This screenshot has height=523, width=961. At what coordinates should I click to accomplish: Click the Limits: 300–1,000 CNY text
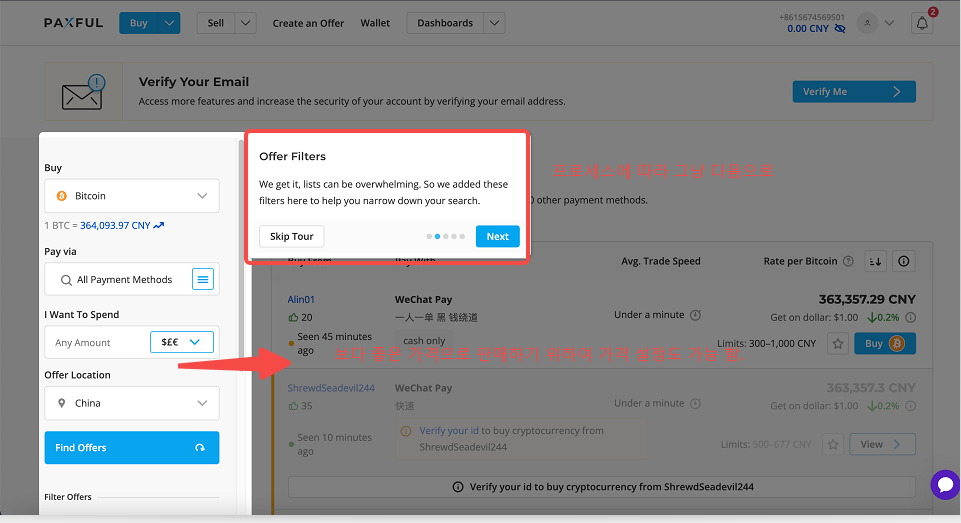point(767,344)
